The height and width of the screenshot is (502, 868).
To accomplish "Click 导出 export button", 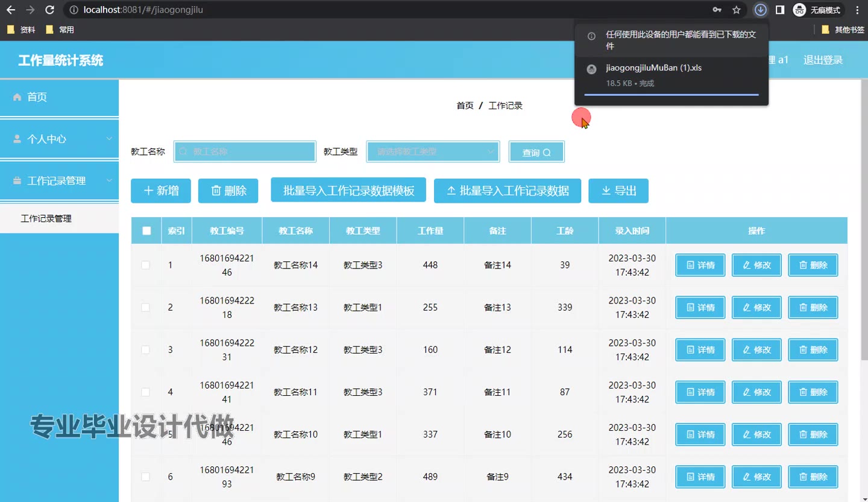I will pyautogui.click(x=618, y=191).
